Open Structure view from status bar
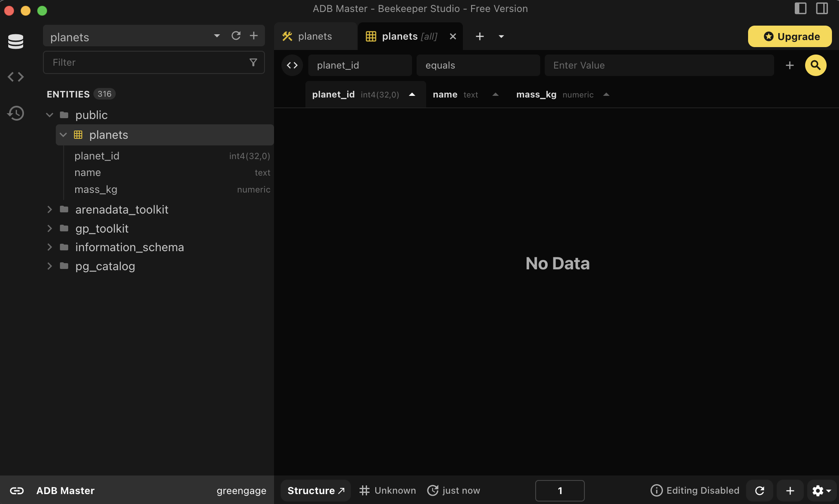Screen dimensions: 839x504 click(316, 490)
